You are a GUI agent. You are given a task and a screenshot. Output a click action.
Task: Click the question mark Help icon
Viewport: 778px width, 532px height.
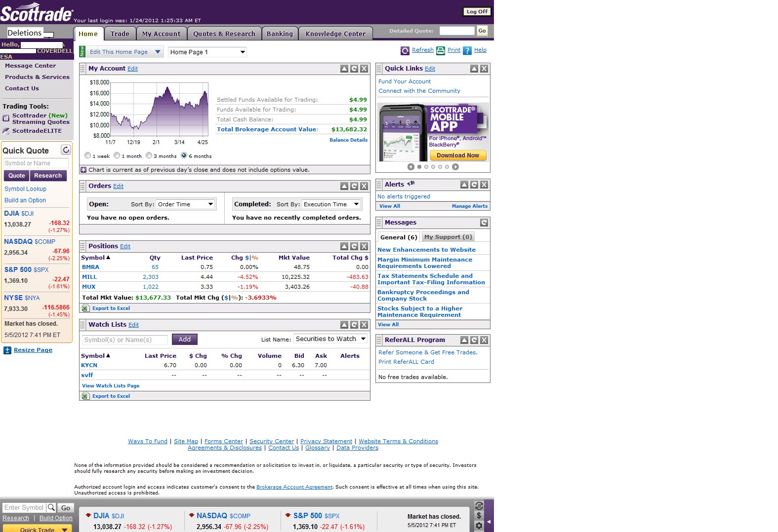(x=467, y=50)
